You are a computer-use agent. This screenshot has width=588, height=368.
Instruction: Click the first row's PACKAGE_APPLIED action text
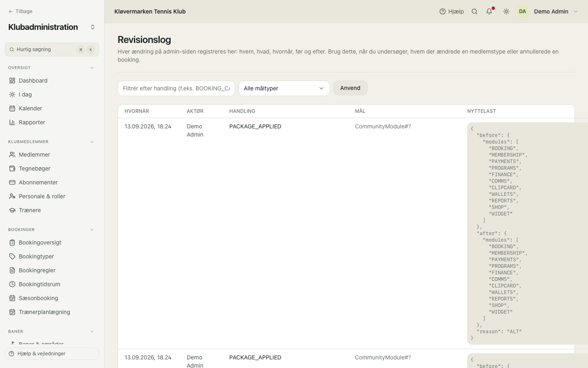pos(255,126)
